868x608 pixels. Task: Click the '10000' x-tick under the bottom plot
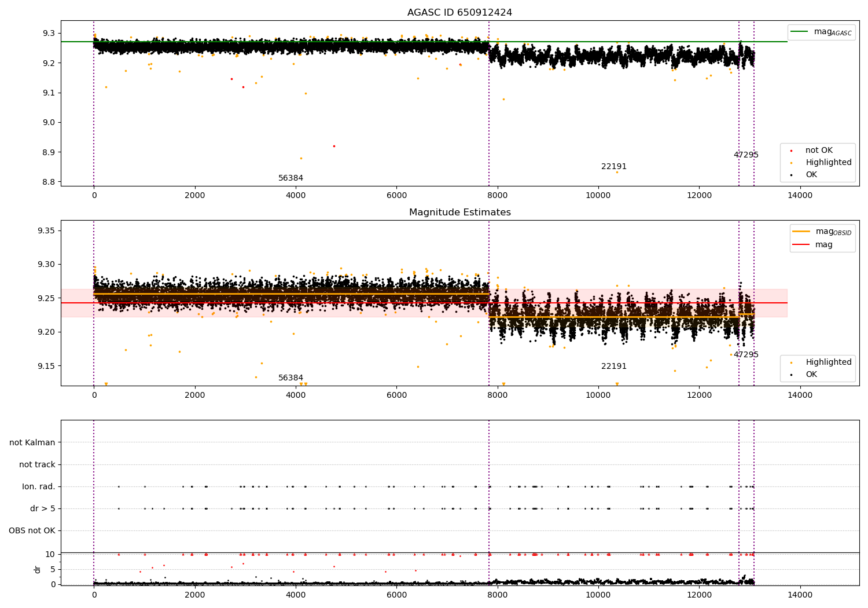598,595
